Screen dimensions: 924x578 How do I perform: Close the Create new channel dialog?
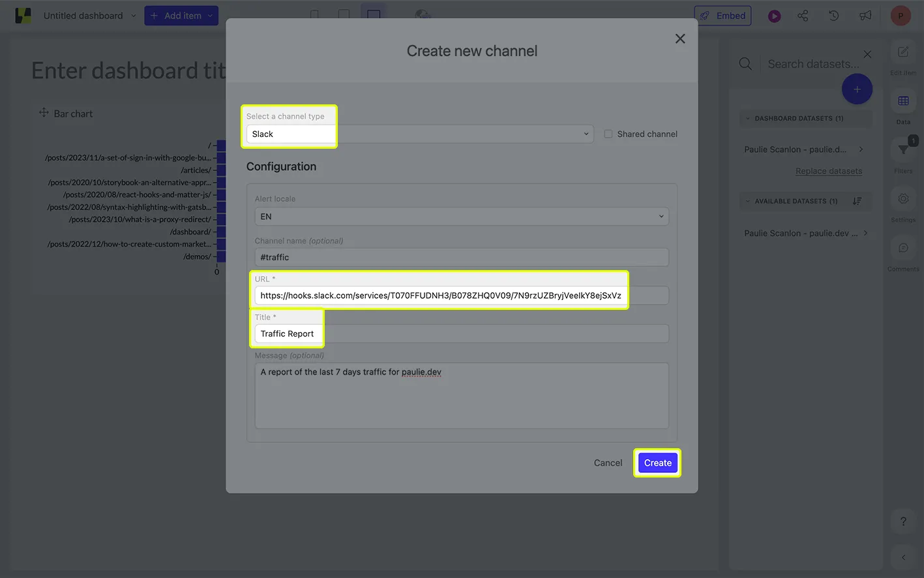click(x=680, y=38)
